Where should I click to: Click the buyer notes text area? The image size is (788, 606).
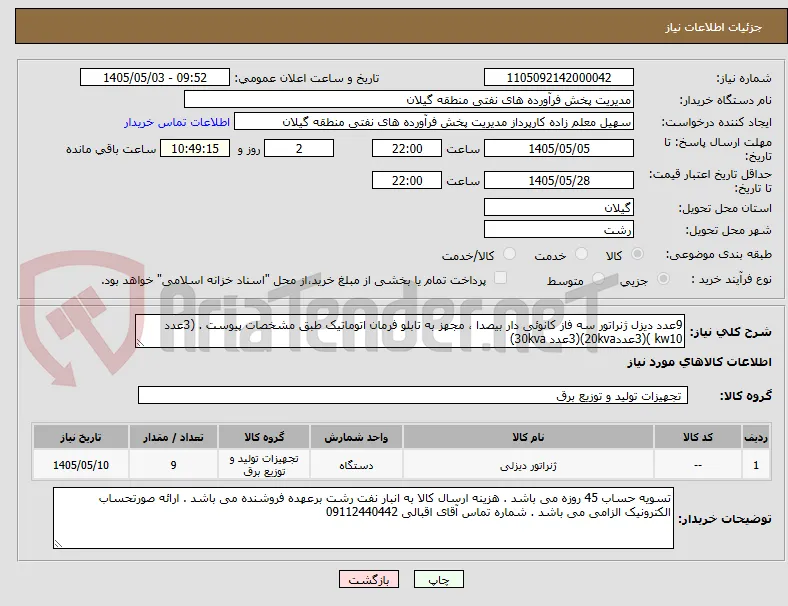point(363,518)
